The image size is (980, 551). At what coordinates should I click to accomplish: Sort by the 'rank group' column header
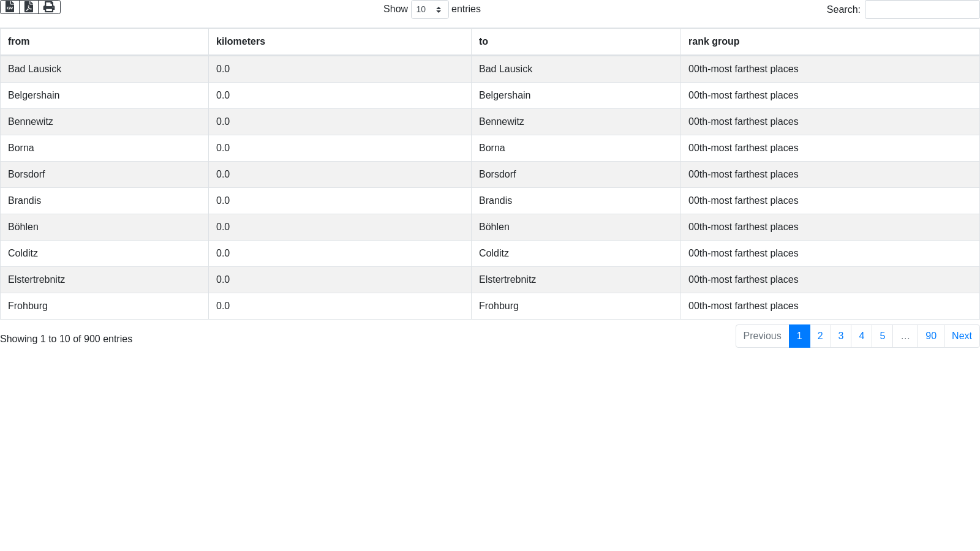click(x=714, y=42)
